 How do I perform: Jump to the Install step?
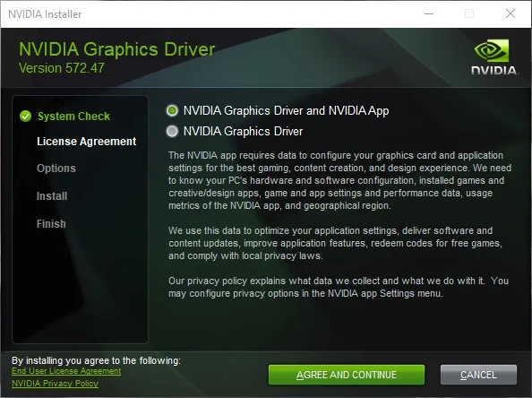(52, 196)
